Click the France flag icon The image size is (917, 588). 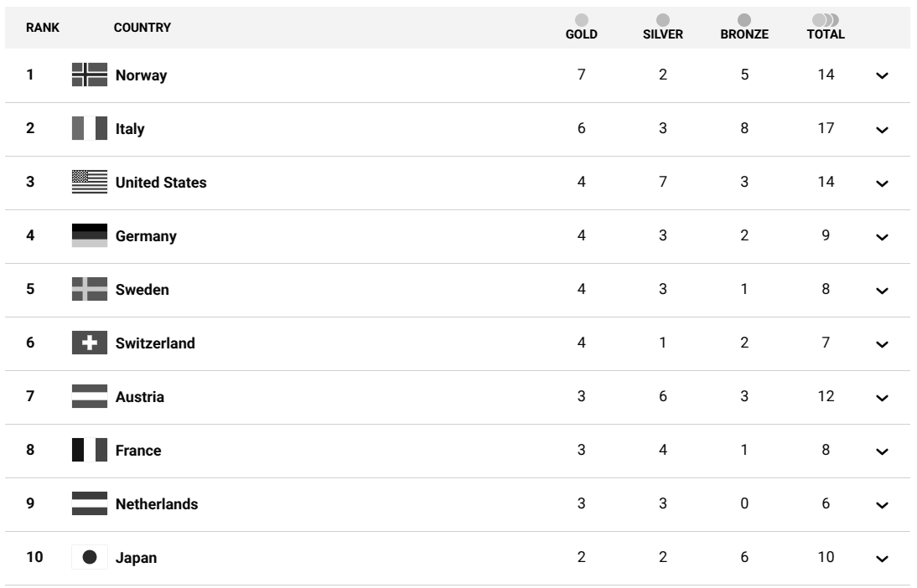click(x=90, y=451)
